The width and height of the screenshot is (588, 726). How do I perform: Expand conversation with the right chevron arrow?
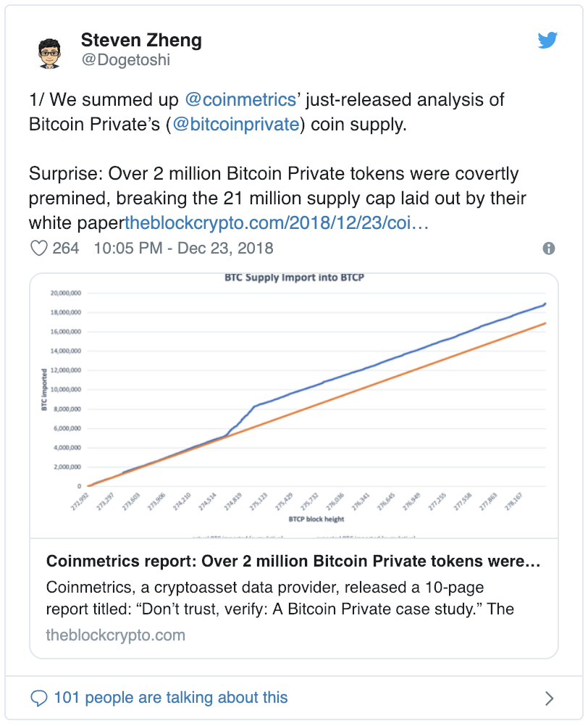(x=549, y=698)
